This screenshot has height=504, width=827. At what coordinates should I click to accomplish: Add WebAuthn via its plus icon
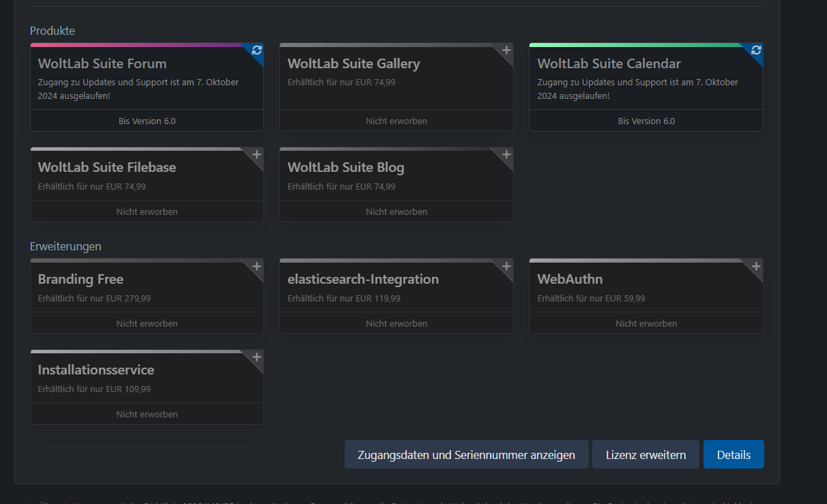point(756,266)
